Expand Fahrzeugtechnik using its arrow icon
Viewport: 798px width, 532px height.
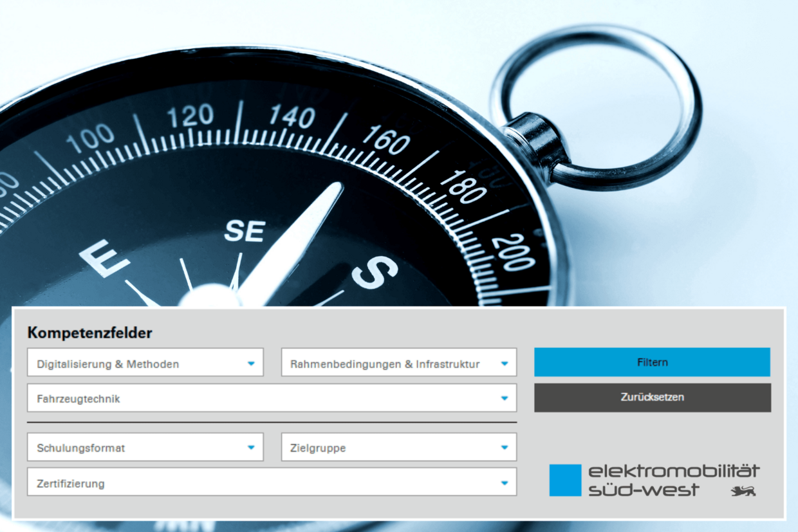505,398
